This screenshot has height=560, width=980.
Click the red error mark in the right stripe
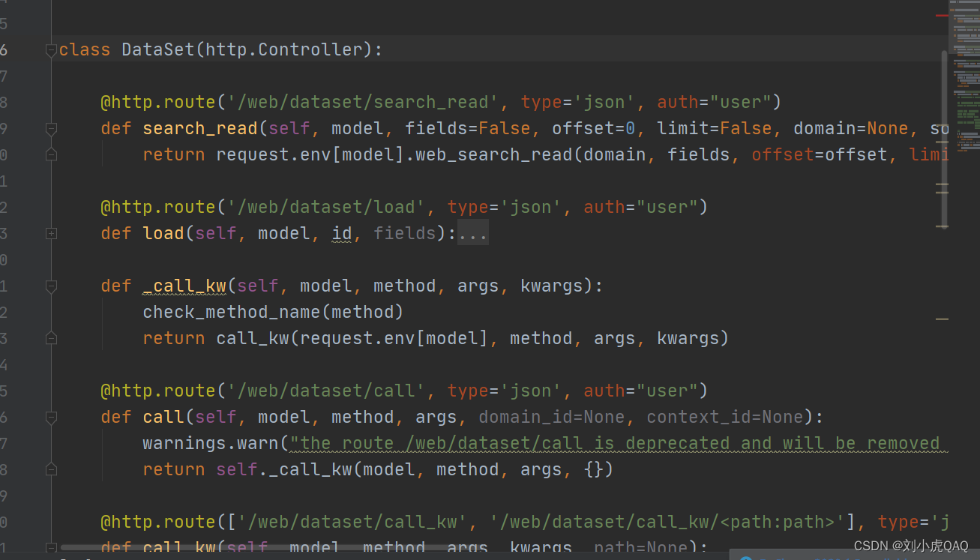pos(942,15)
